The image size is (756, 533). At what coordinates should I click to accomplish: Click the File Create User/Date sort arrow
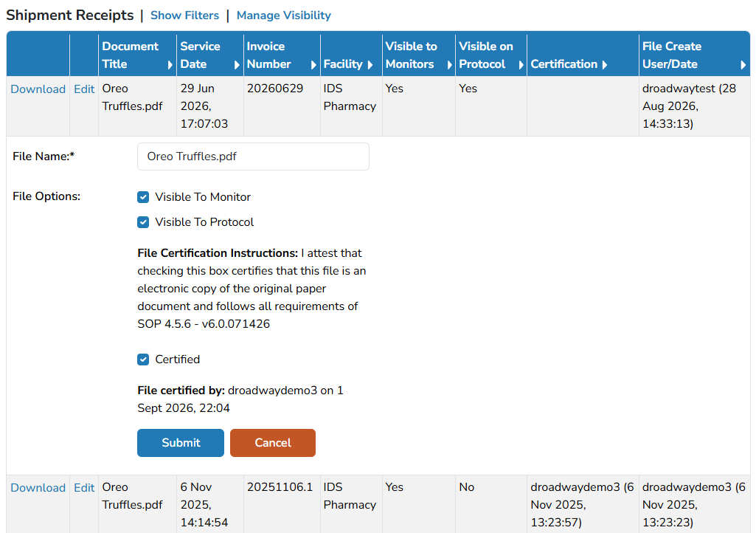(743, 65)
